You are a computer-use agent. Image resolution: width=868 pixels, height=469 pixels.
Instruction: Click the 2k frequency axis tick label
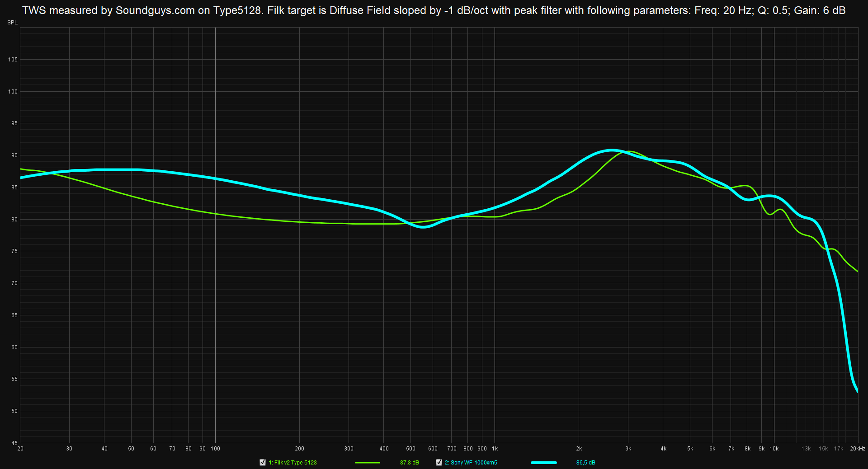pos(579,449)
